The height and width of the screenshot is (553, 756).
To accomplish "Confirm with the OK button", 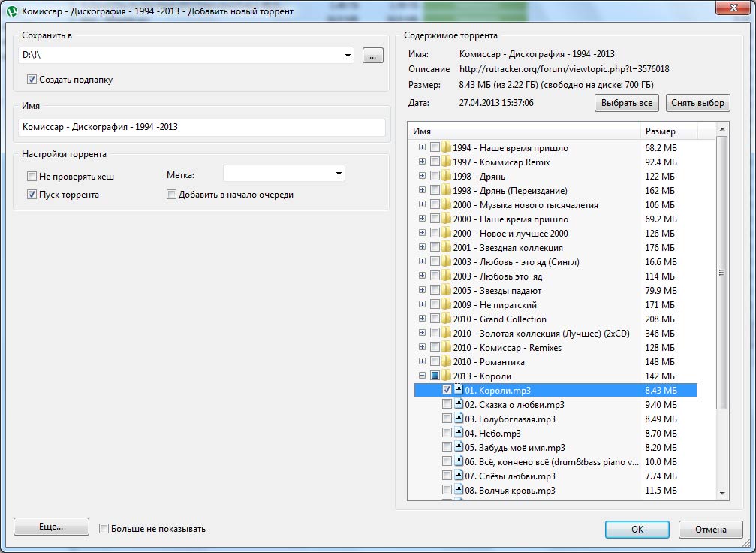I will pyautogui.click(x=637, y=530).
